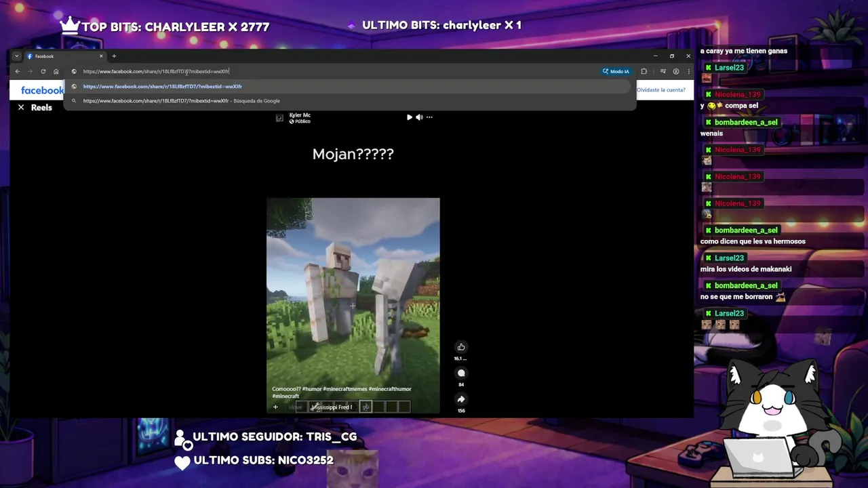Minimize the browser window
The width and height of the screenshot is (868, 488).
656,56
